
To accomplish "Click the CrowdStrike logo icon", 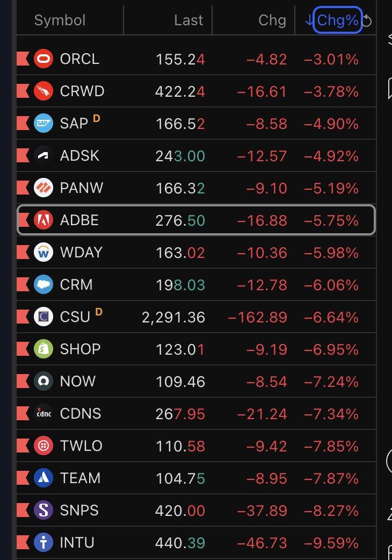I will coord(43,91).
